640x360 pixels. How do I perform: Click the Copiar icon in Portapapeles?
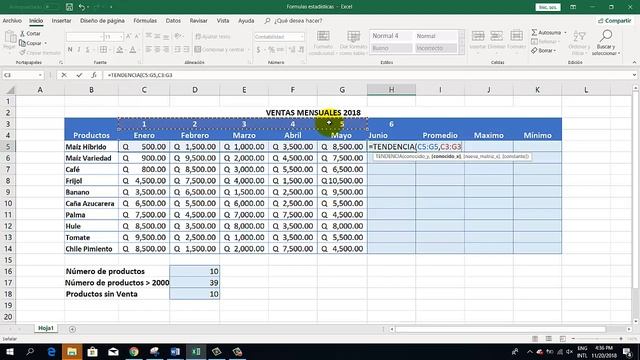(22, 43)
